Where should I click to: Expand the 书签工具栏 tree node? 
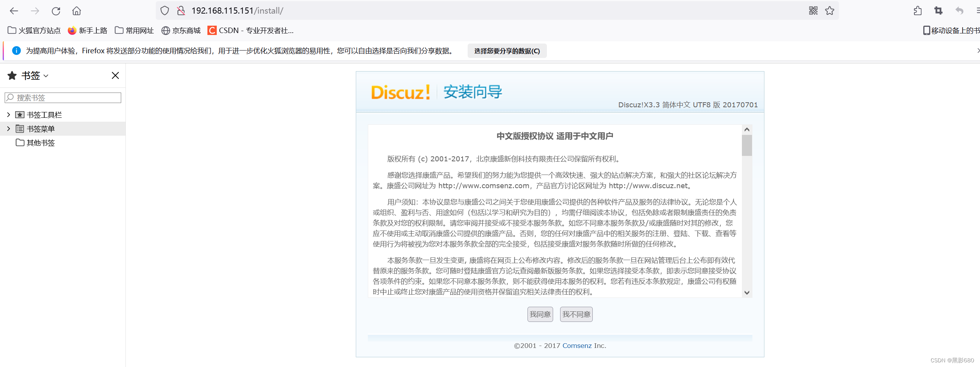(x=8, y=115)
